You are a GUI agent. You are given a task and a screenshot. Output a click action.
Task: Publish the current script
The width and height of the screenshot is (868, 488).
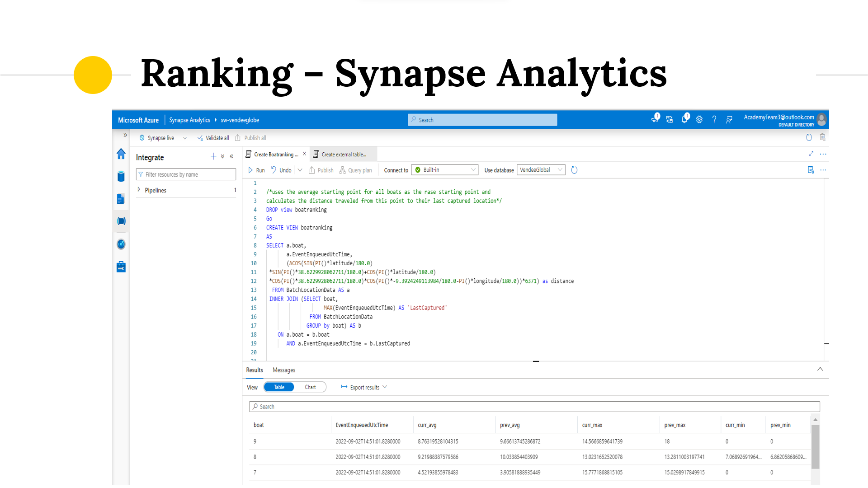pos(321,170)
